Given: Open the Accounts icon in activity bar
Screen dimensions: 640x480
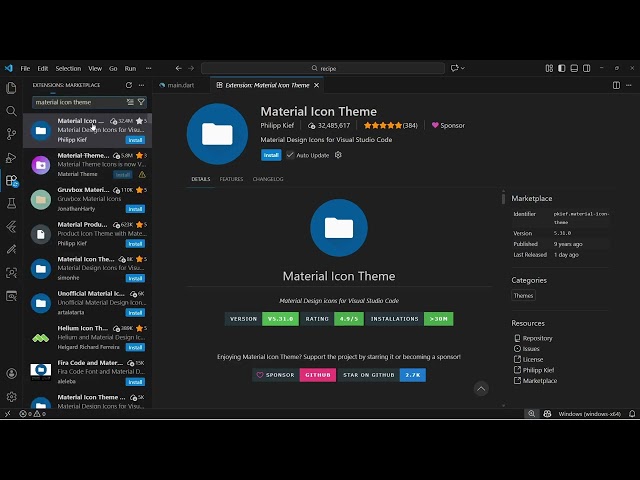Looking at the screenshot, I should tap(11, 373).
